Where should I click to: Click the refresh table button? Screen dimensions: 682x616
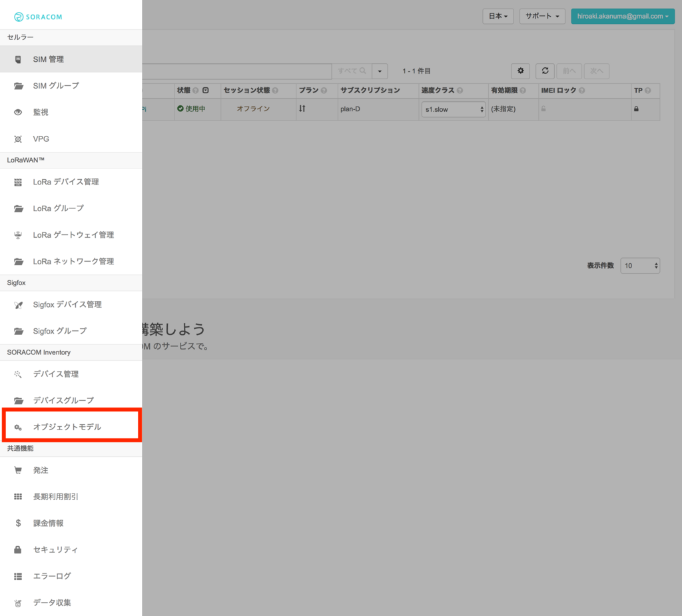[x=545, y=71]
